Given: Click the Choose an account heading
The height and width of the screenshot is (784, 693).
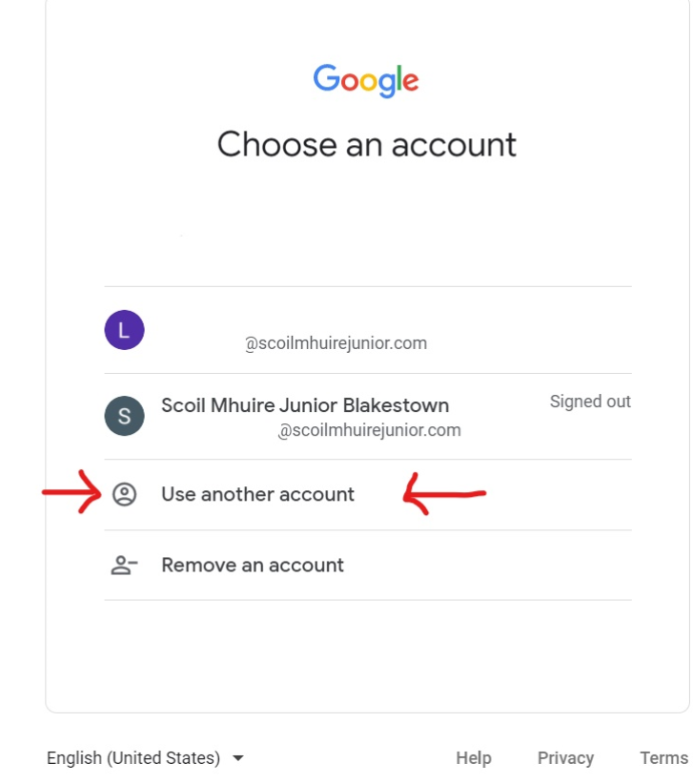Looking at the screenshot, I should point(367,145).
